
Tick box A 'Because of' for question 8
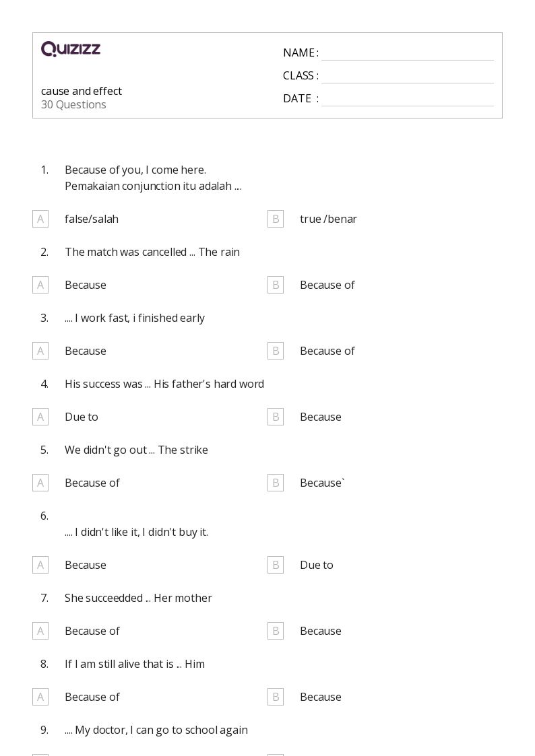40,697
